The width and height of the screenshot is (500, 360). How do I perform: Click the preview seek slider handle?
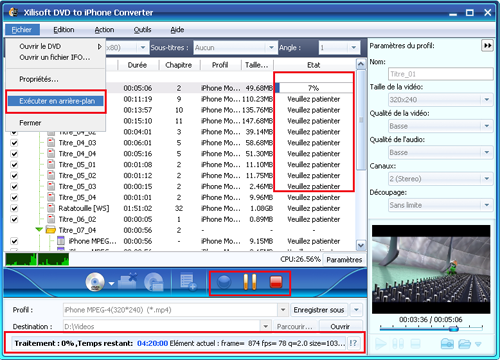pos(453,329)
